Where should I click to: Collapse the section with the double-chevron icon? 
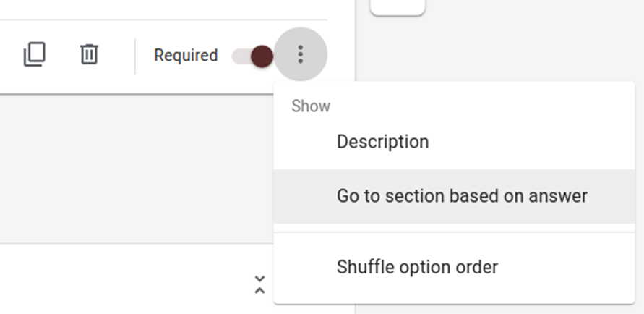[259, 284]
